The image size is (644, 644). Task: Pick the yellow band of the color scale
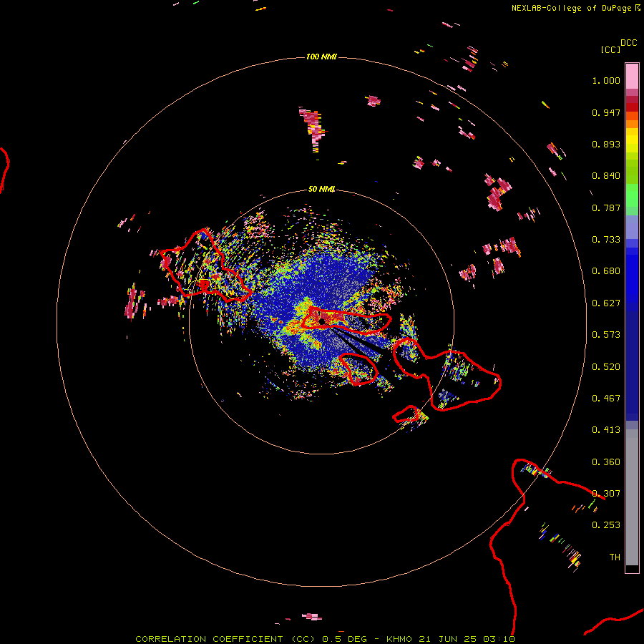pyautogui.click(x=632, y=141)
